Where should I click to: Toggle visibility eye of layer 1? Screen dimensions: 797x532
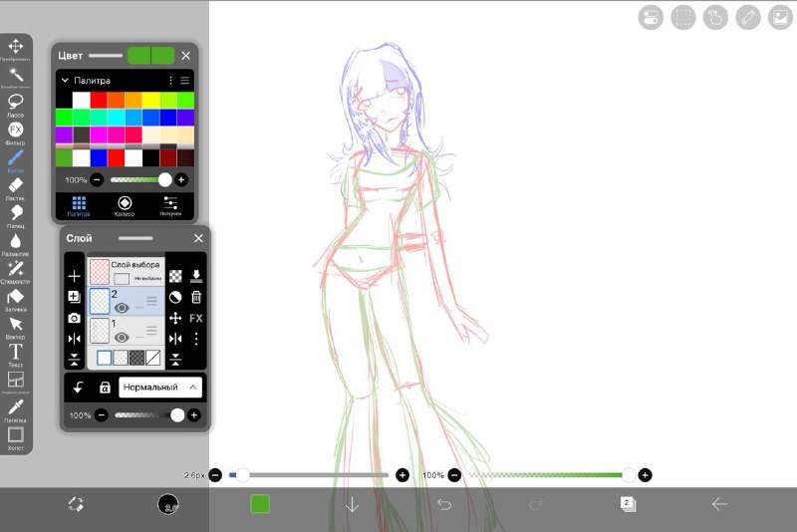click(122, 338)
